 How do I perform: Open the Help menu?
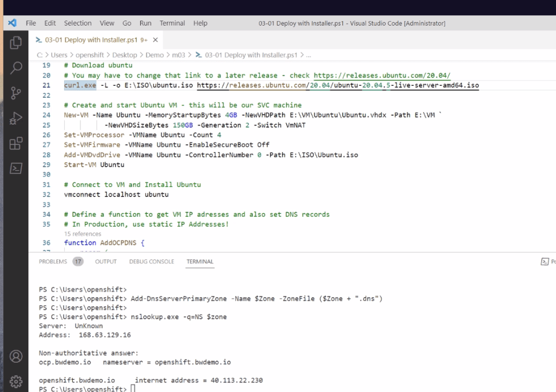[x=201, y=23]
